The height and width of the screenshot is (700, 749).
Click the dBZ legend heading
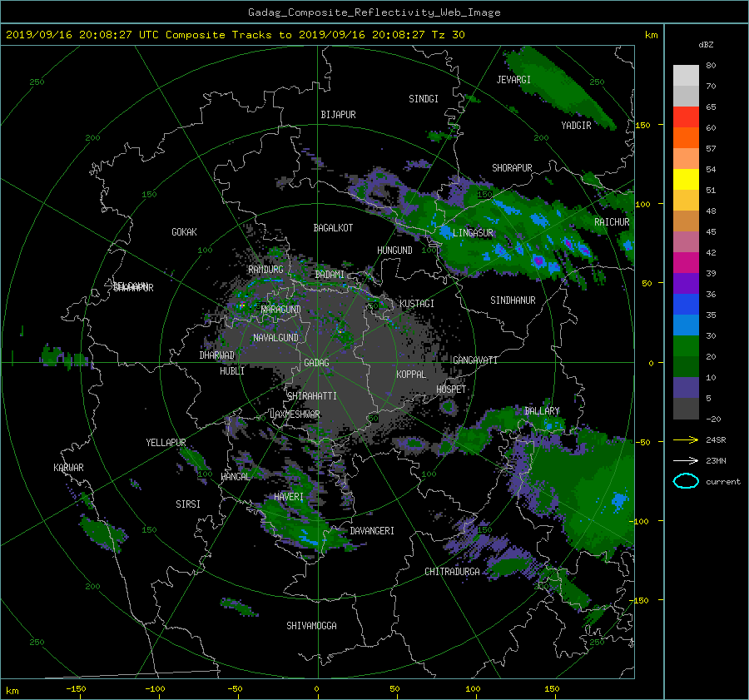point(706,44)
